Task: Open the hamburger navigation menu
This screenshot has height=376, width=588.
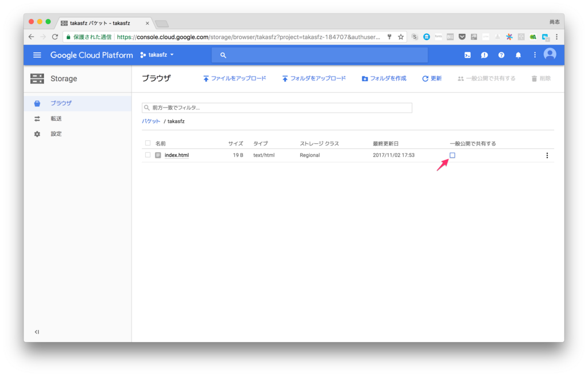Action: click(x=37, y=55)
